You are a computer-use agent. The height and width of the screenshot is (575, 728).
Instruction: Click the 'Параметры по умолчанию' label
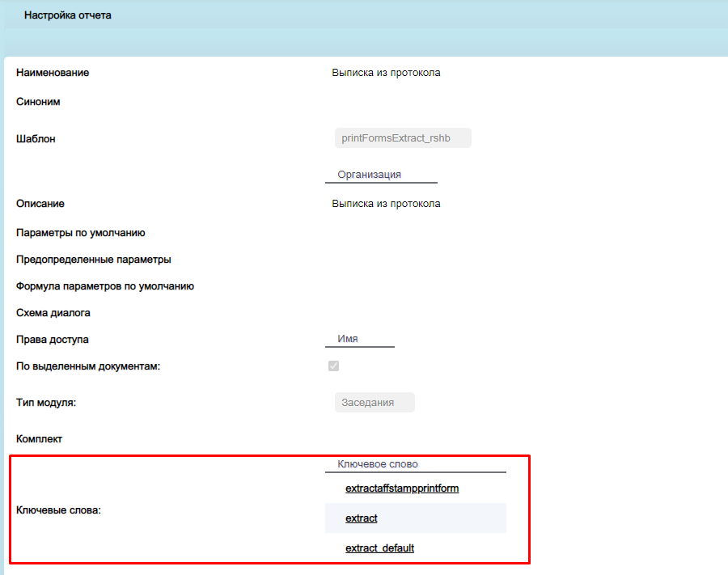pos(81,233)
